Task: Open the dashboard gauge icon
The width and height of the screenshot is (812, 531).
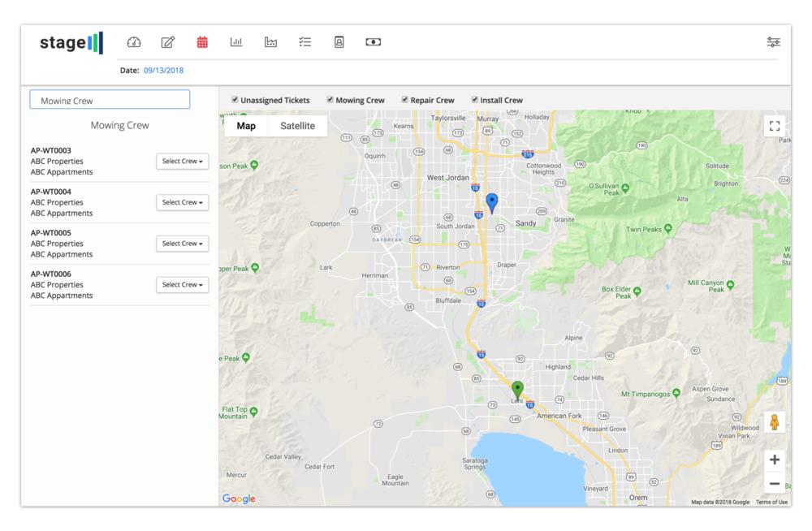Action: (134, 42)
